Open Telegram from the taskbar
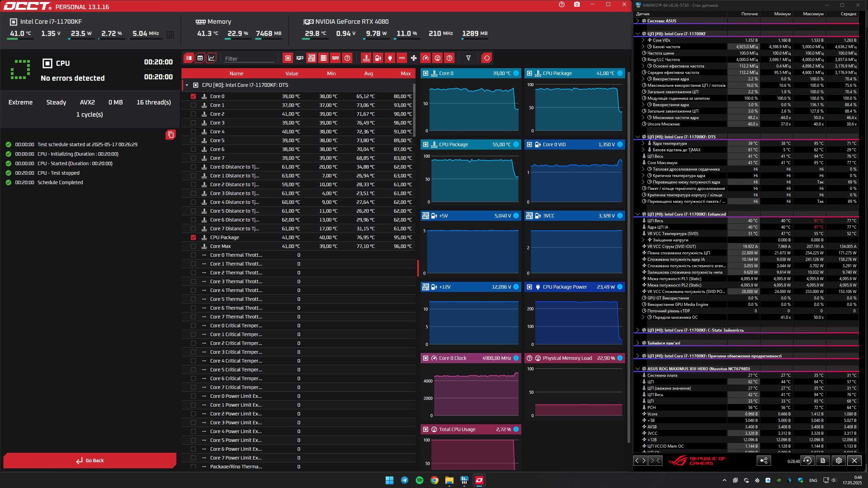 [404, 480]
